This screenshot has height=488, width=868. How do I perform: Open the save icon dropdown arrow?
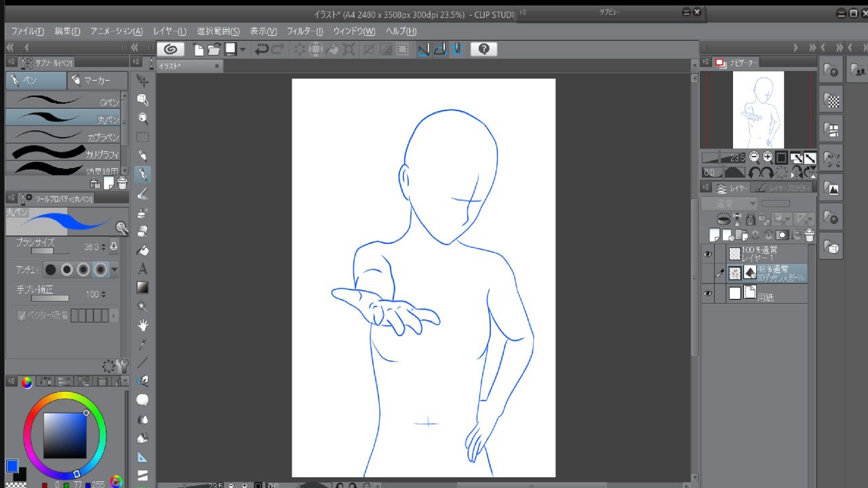tap(242, 49)
